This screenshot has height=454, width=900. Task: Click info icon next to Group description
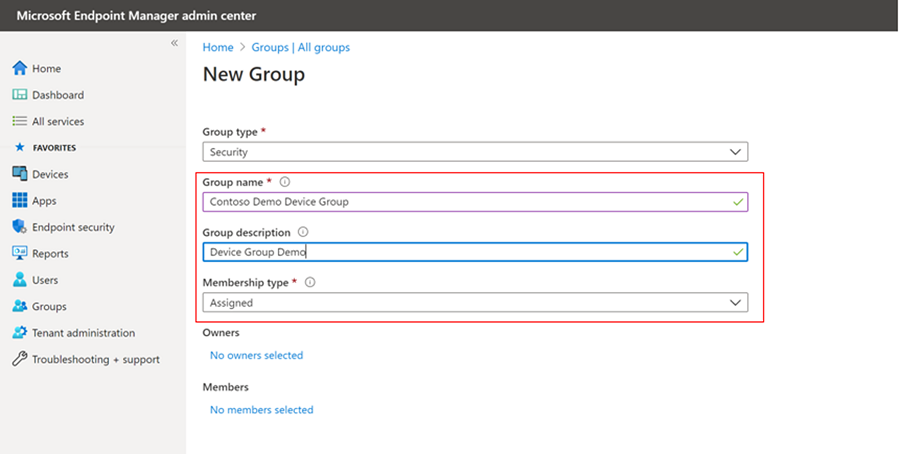pyautogui.click(x=303, y=232)
